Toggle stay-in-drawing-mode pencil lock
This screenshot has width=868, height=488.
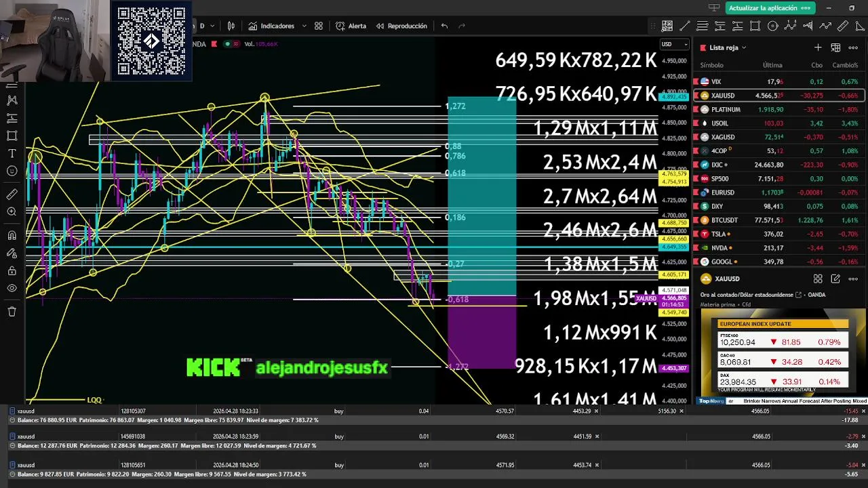pyautogui.click(x=12, y=253)
